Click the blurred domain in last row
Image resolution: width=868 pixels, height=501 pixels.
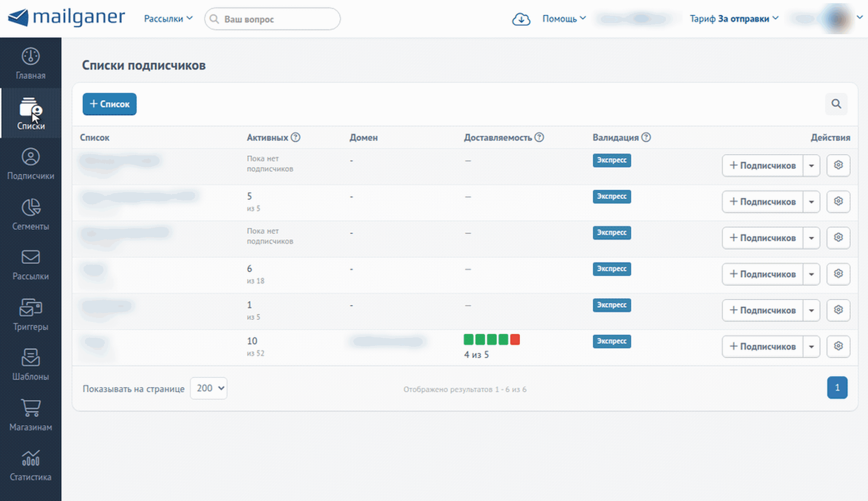point(388,341)
